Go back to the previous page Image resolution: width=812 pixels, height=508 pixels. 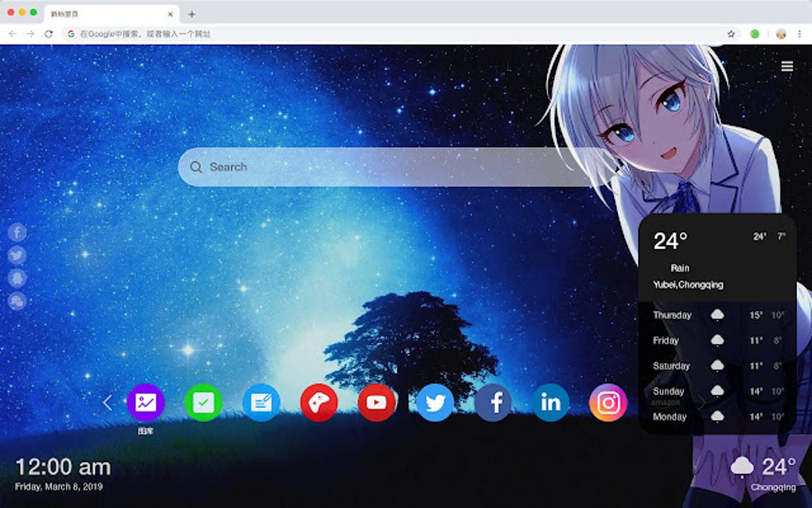click(x=13, y=33)
